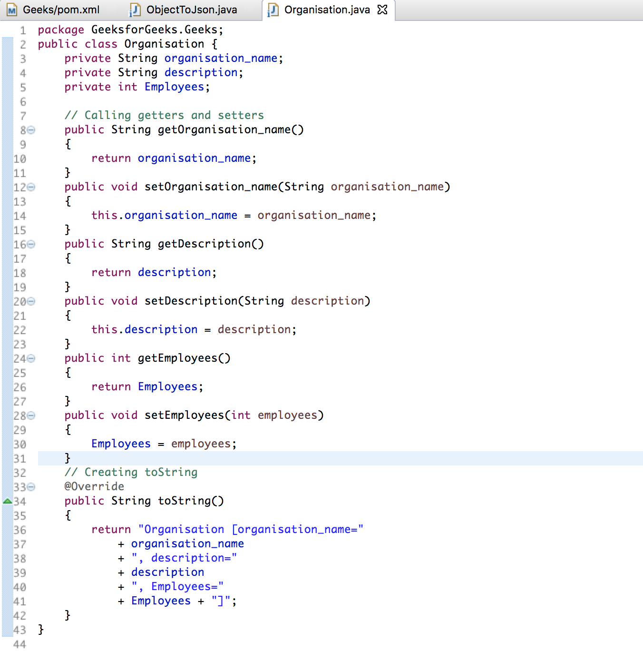Click the organisation_name field declaration
The height and width of the screenshot is (672, 643).
pyautogui.click(x=174, y=58)
